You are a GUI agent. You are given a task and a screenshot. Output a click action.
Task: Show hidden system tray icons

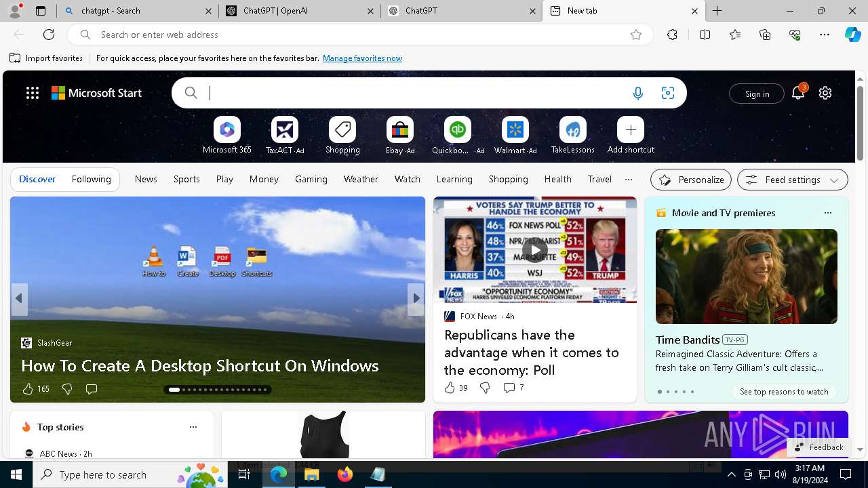pyautogui.click(x=731, y=474)
